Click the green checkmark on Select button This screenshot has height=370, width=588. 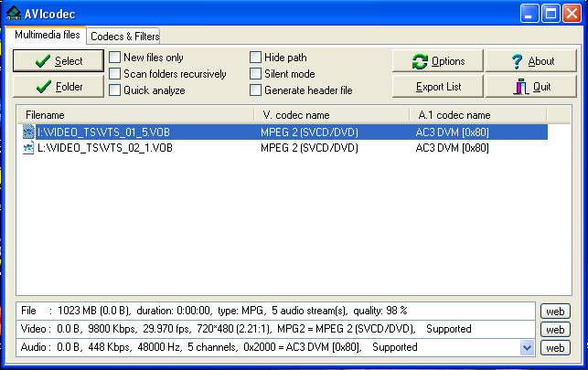[x=43, y=60]
